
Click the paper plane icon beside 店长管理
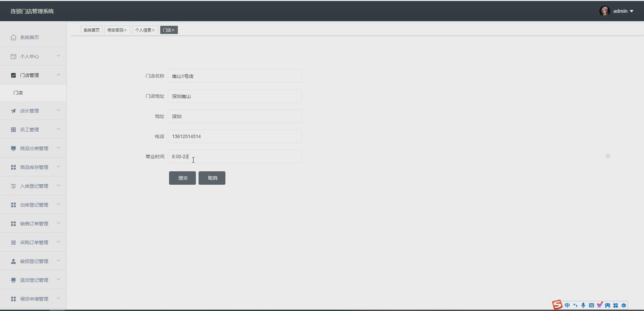pos(13,111)
